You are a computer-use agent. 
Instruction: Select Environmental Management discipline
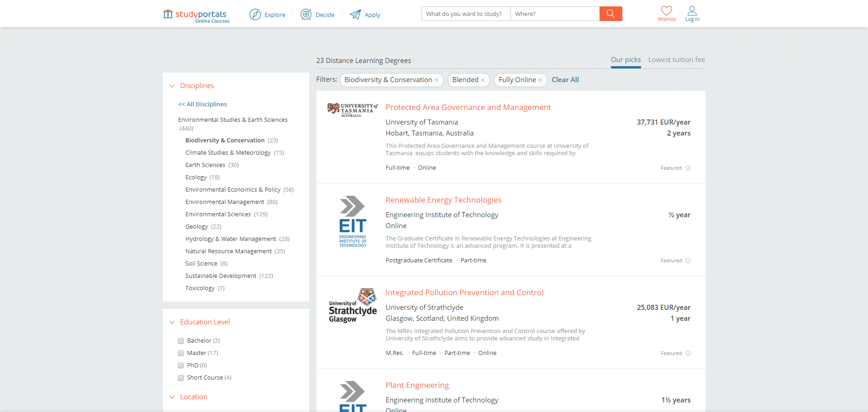[x=225, y=202]
